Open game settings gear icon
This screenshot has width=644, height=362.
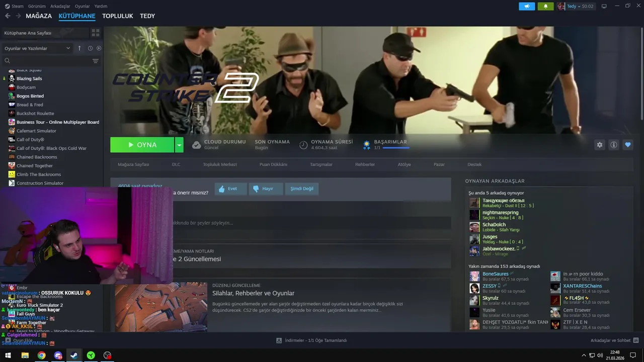(599, 145)
